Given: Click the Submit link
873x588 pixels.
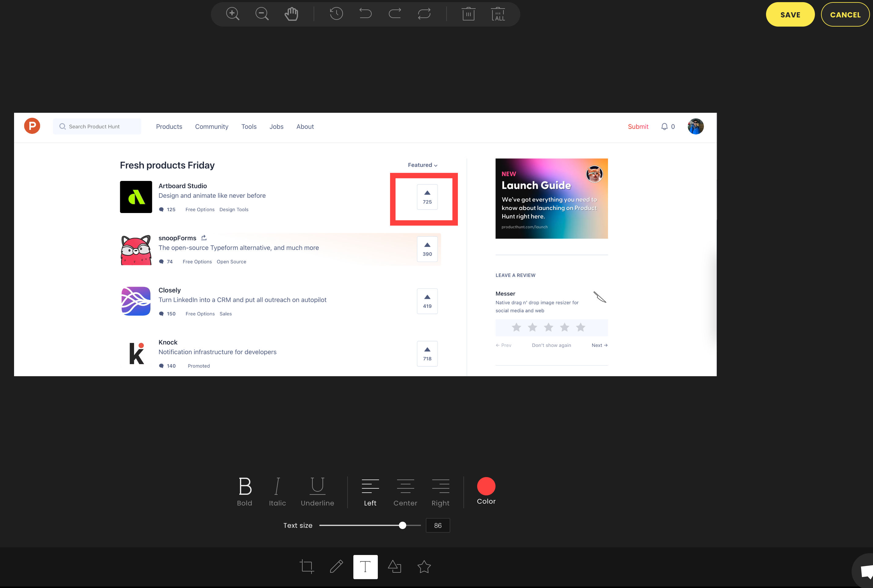Looking at the screenshot, I should point(638,127).
